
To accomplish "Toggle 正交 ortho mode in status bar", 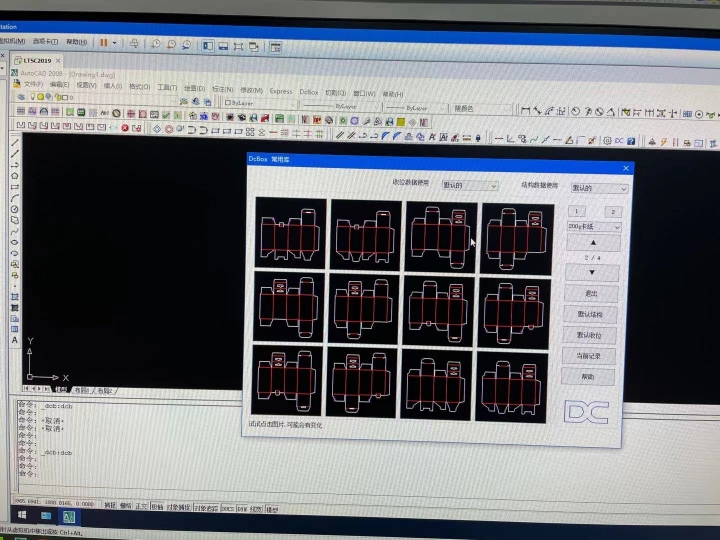I will point(141,506).
